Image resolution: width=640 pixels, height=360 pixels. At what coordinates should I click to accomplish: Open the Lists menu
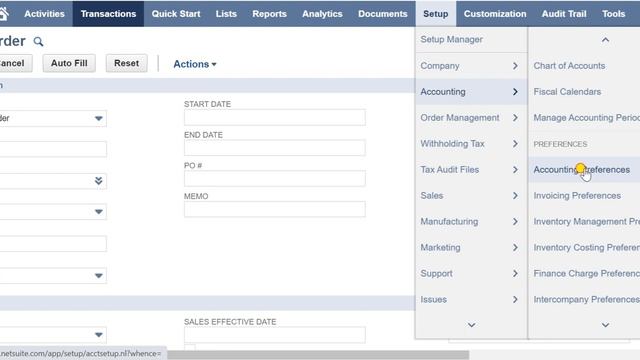tap(226, 14)
